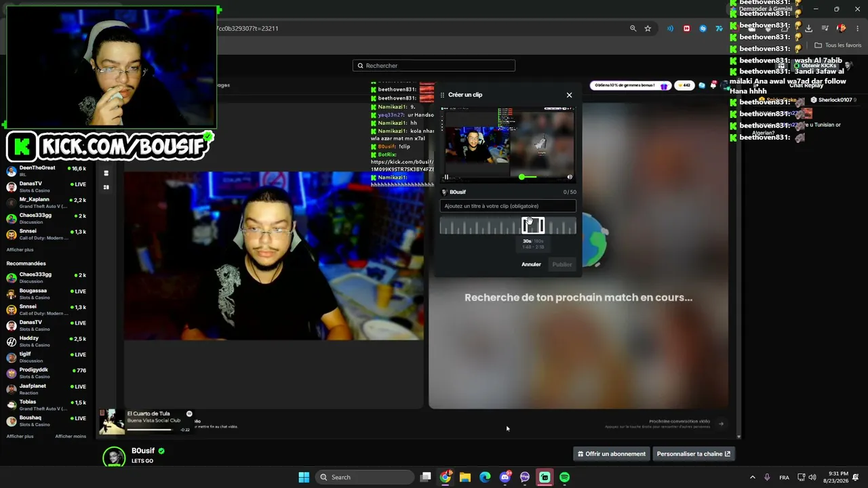This screenshot has height=488, width=868.
Task: Click El Cuarto de Tula album thumbnail
Action: click(x=112, y=421)
